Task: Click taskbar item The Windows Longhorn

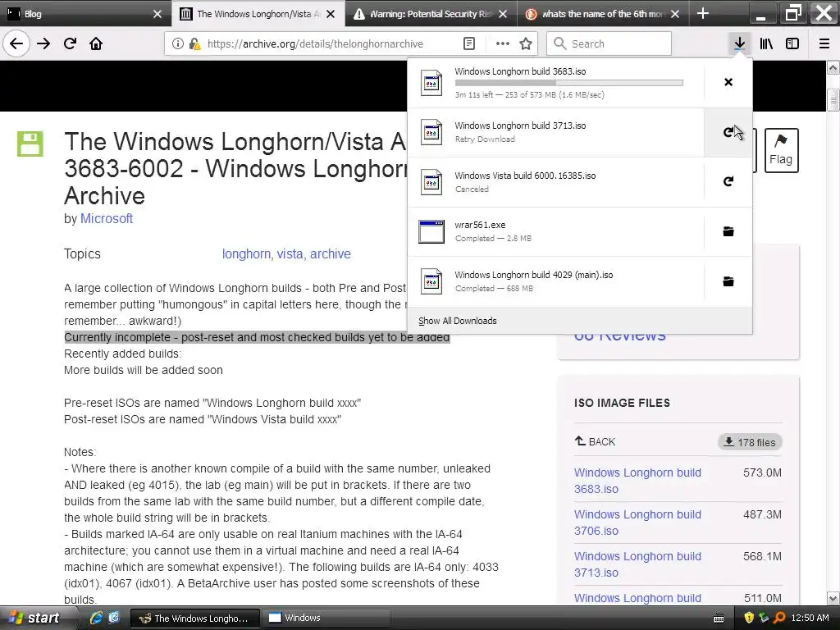Action: 195,619
